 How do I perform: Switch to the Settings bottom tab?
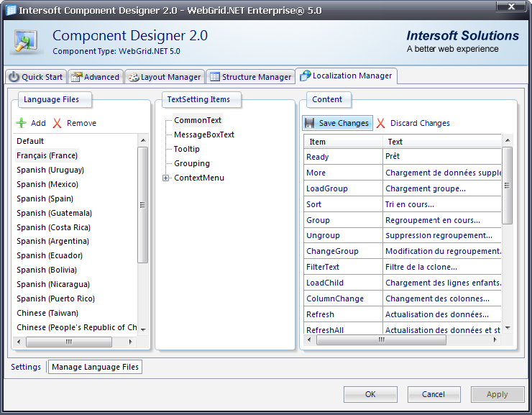click(26, 367)
